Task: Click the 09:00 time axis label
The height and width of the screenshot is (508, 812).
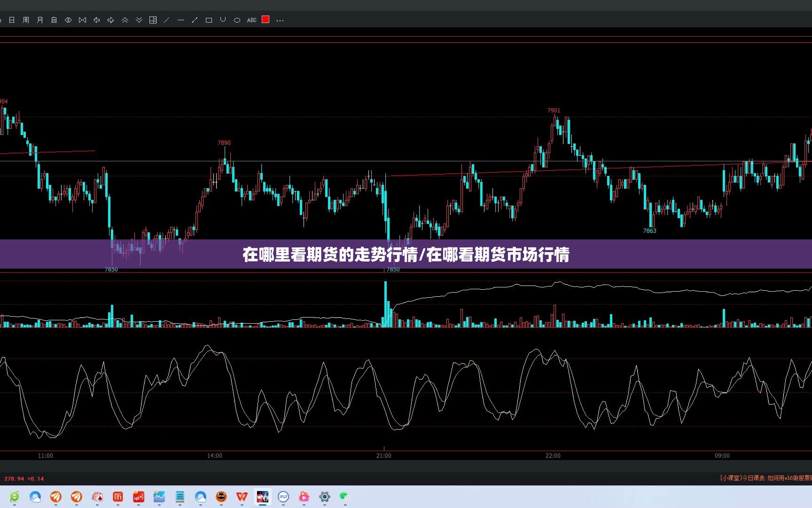Action: click(x=722, y=456)
